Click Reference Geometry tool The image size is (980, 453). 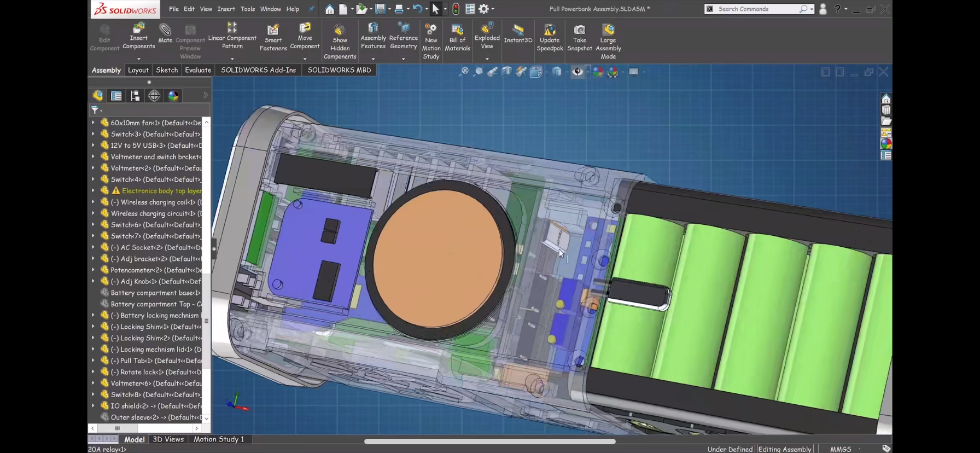pos(403,36)
